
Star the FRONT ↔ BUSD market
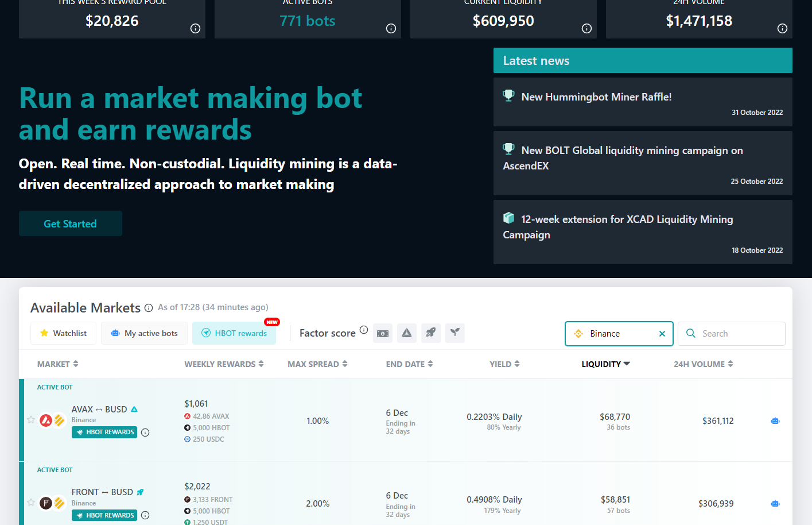tap(31, 503)
